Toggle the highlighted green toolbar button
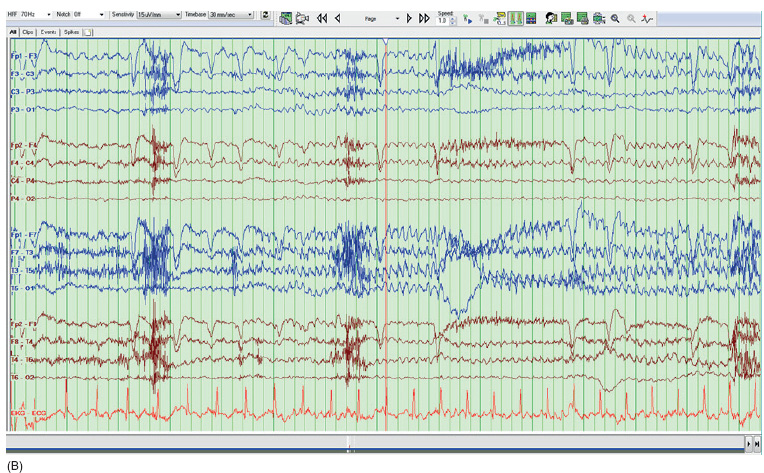Image resolution: width=764 pixels, height=473 pixels. [514, 18]
